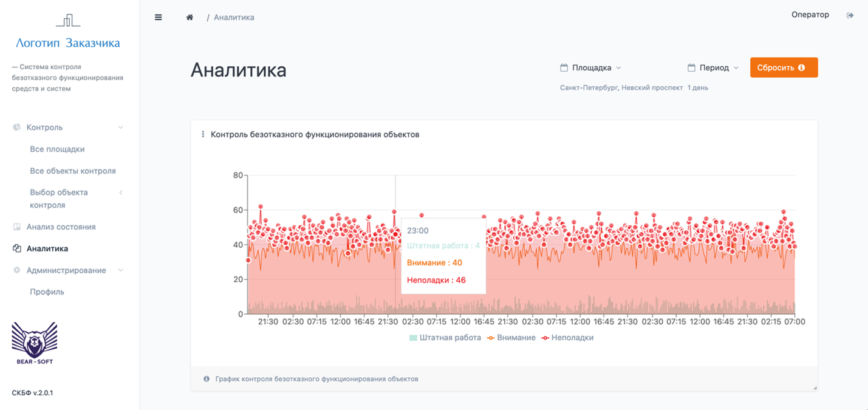
Task: Expand the Выбор объекта контроля item
Action: pos(120,192)
